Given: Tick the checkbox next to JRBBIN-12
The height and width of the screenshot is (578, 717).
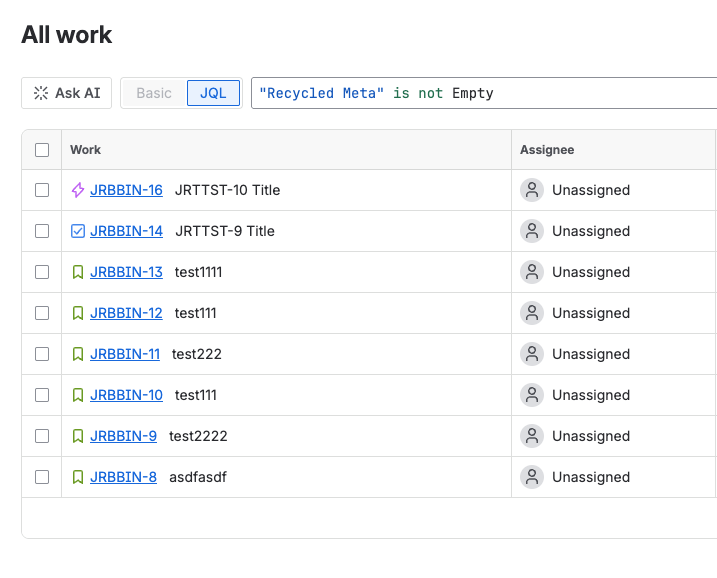Looking at the screenshot, I should 42,313.
